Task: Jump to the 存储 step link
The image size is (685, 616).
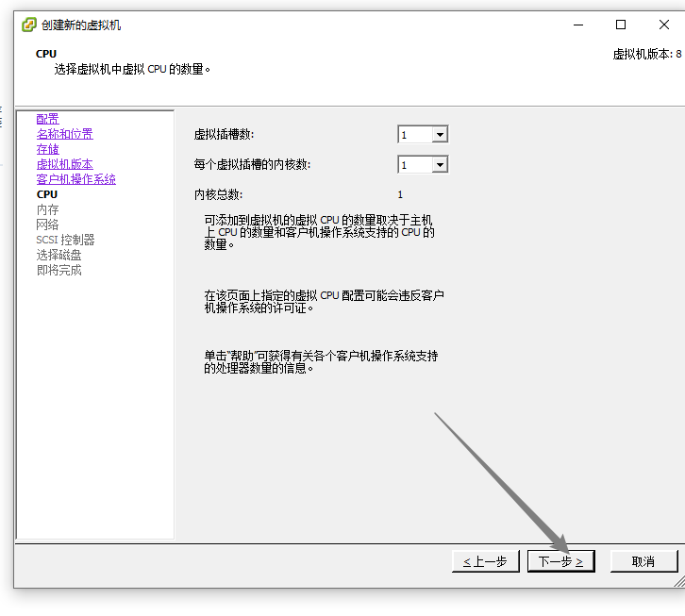Action: (47, 149)
